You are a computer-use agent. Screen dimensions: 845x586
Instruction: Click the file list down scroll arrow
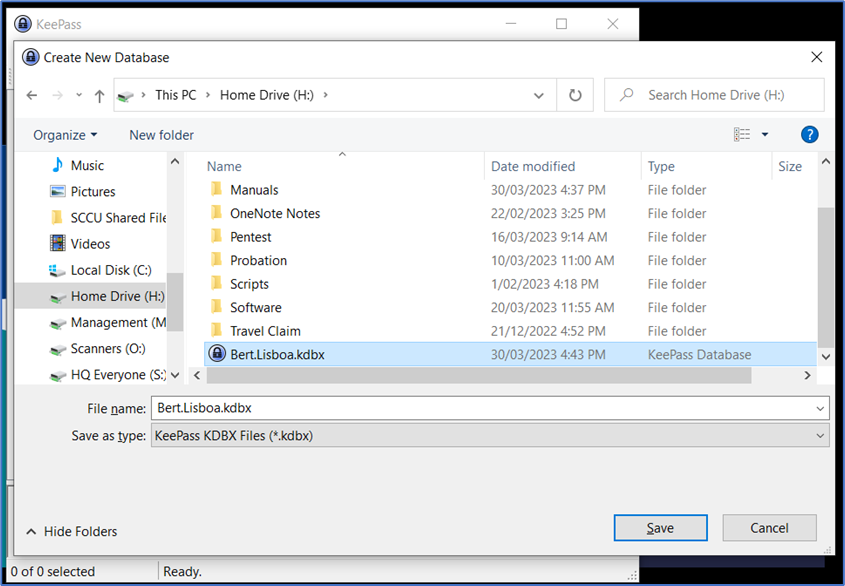pyautogui.click(x=826, y=356)
